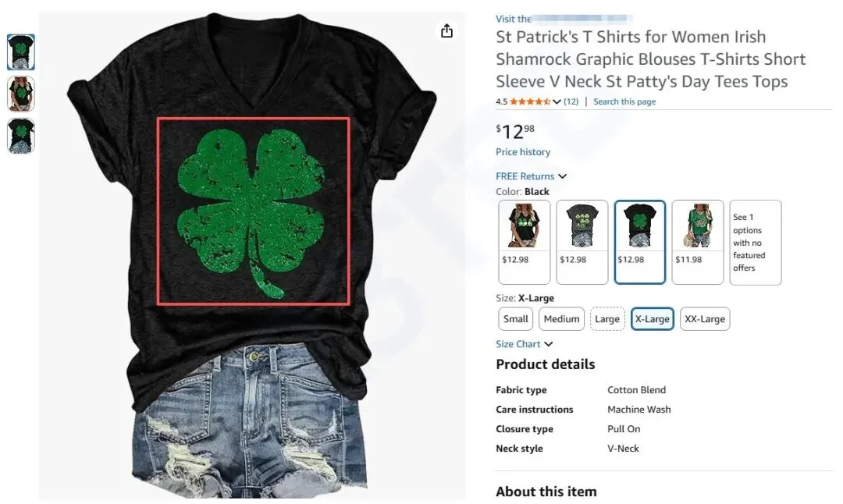
Task: Select size Medium
Action: pyautogui.click(x=561, y=318)
